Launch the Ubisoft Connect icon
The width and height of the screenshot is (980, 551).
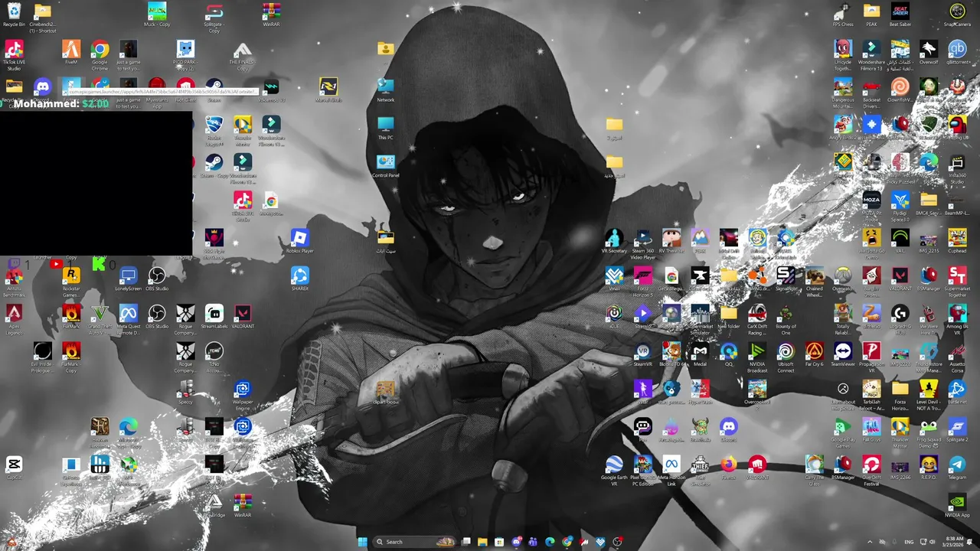click(786, 355)
